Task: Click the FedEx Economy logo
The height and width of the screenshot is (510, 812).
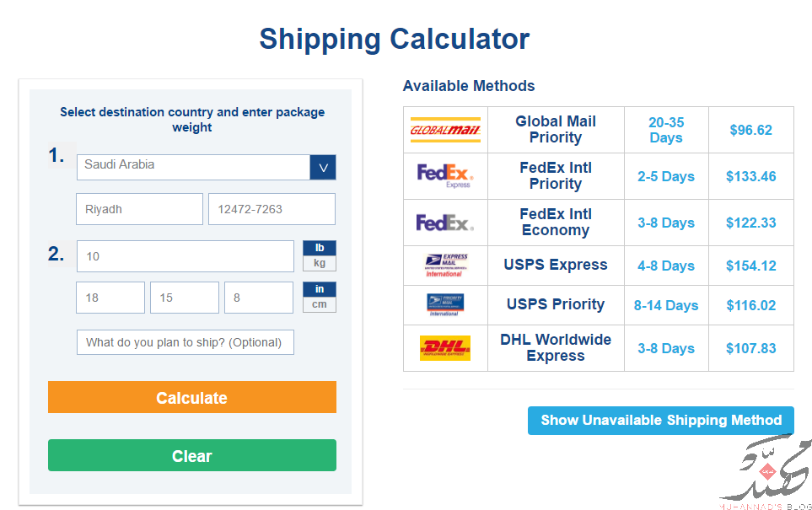Action: (x=445, y=223)
